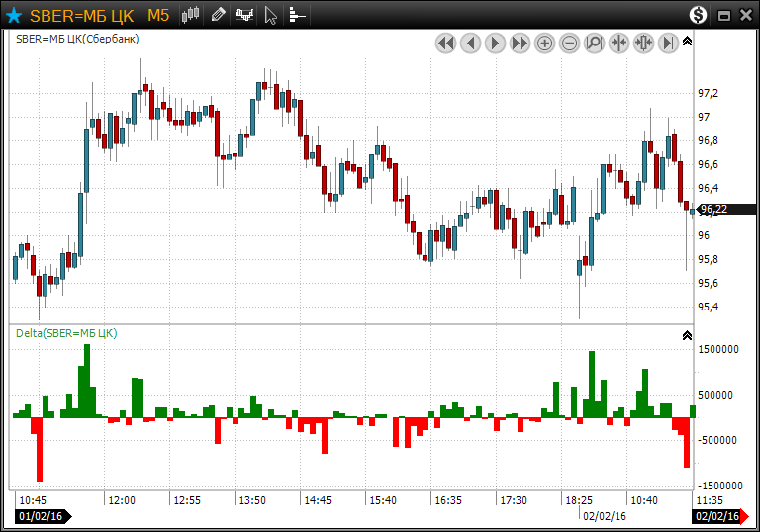This screenshot has height=532, width=760.
Task: Collapse the price panel using double chevron
Action: [688, 42]
